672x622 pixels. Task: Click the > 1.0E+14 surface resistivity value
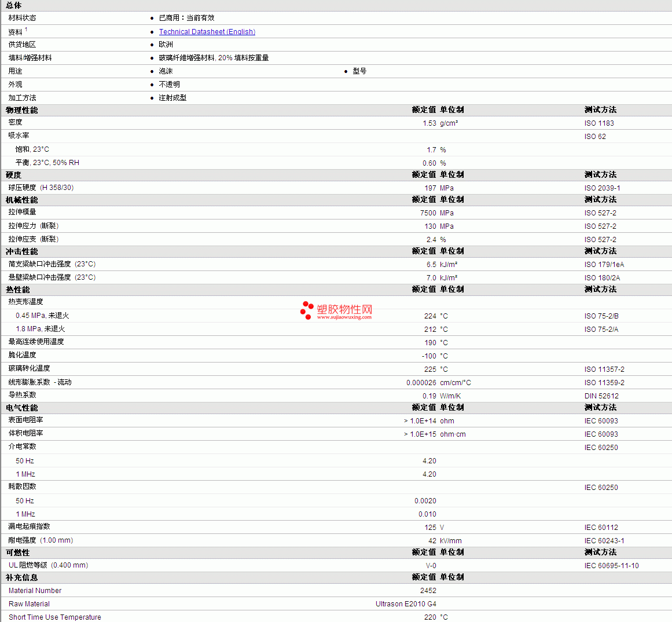coord(420,421)
